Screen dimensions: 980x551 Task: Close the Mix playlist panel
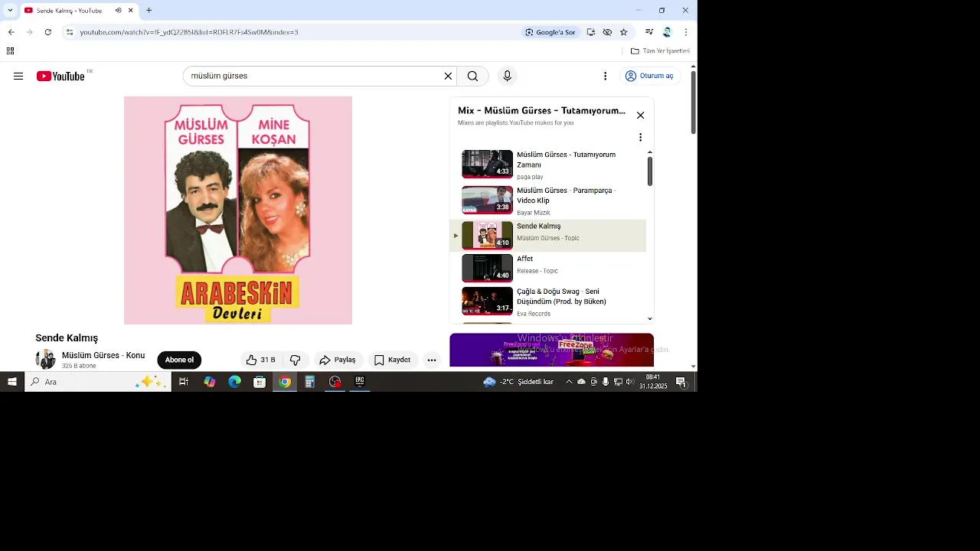point(640,116)
